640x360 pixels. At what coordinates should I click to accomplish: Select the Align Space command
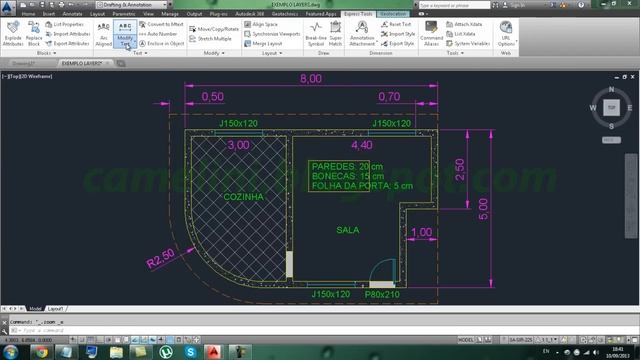tap(261, 24)
